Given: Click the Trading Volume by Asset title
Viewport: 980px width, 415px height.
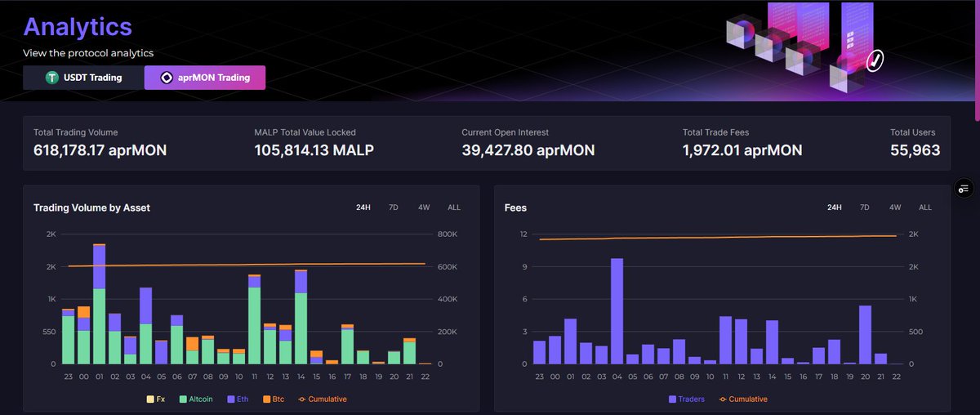Looking at the screenshot, I should pyautogui.click(x=91, y=207).
